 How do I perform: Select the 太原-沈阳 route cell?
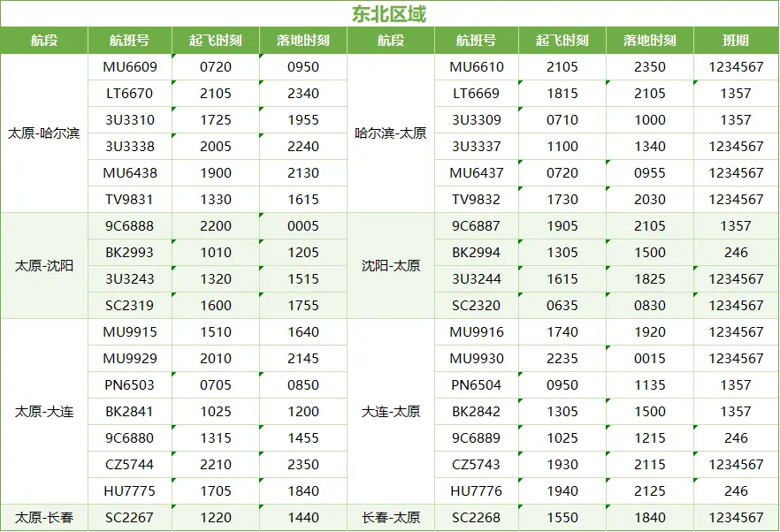pyautogui.click(x=44, y=266)
